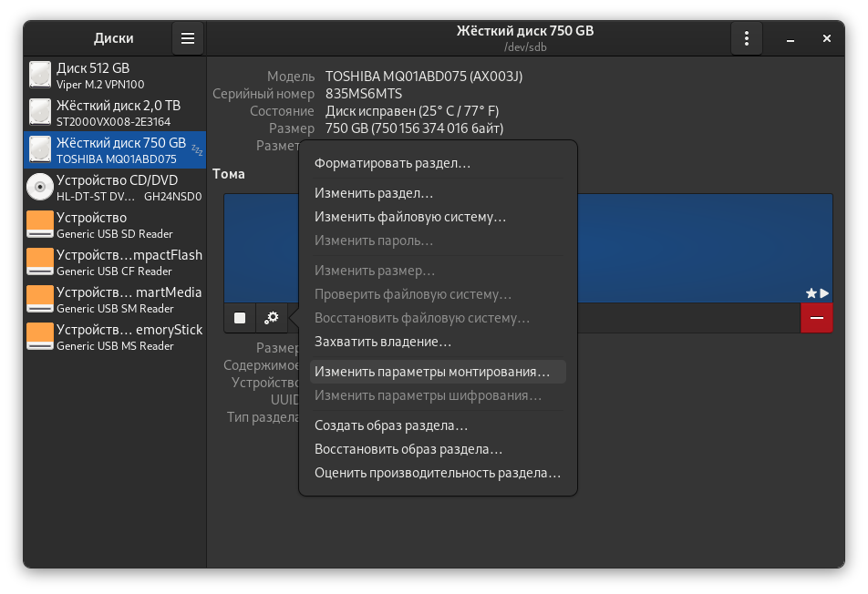
Task: Select Generic USB SD Reader device
Action: click(115, 224)
